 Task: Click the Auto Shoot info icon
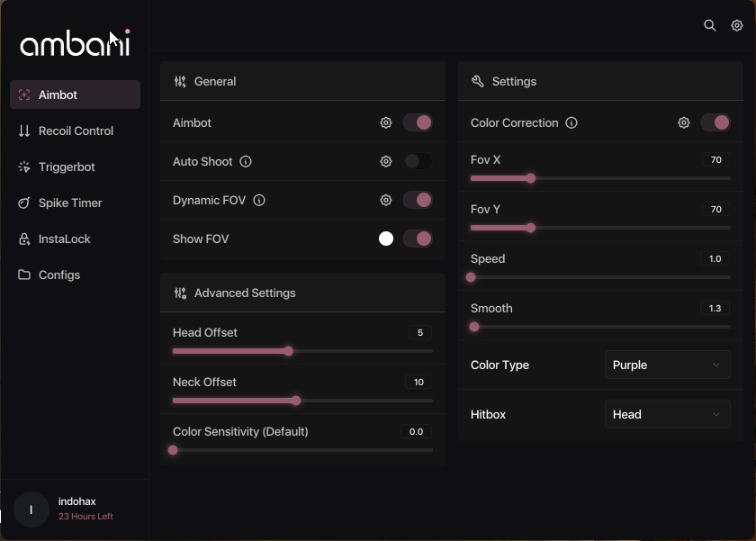pyautogui.click(x=246, y=161)
